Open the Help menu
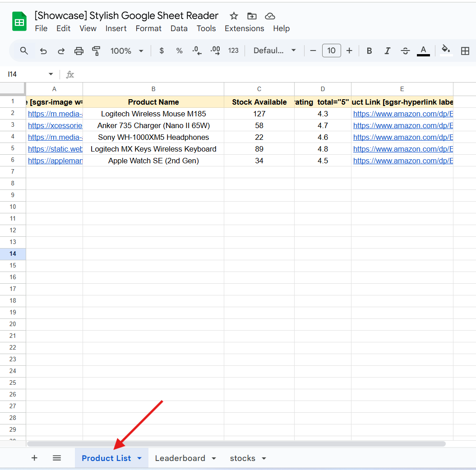The image size is (476, 470). click(x=281, y=28)
